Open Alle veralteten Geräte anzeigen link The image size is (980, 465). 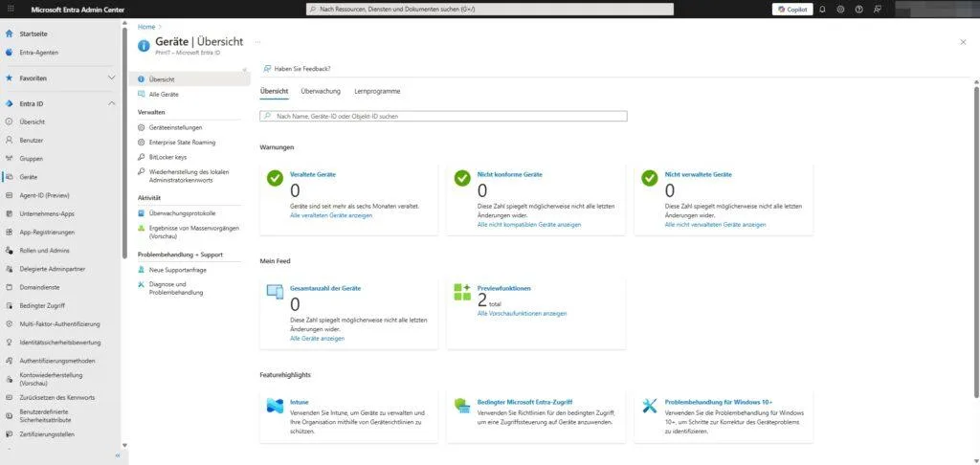[331, 215]
